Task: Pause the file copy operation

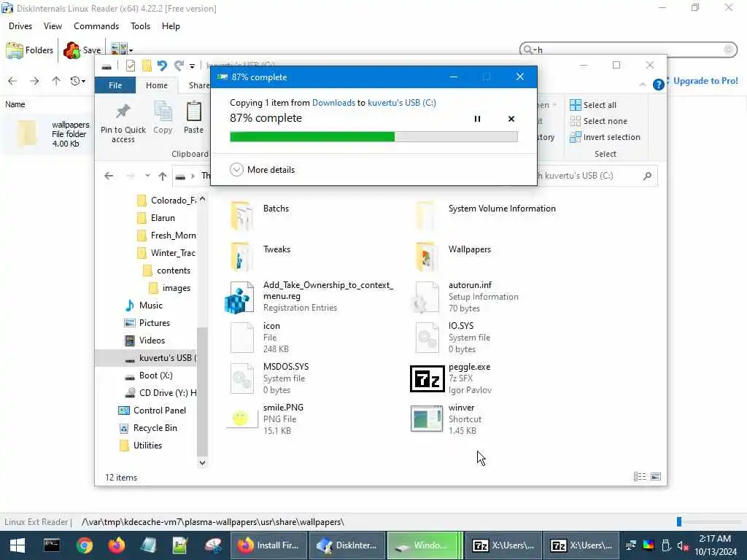Action: point(477,119)
